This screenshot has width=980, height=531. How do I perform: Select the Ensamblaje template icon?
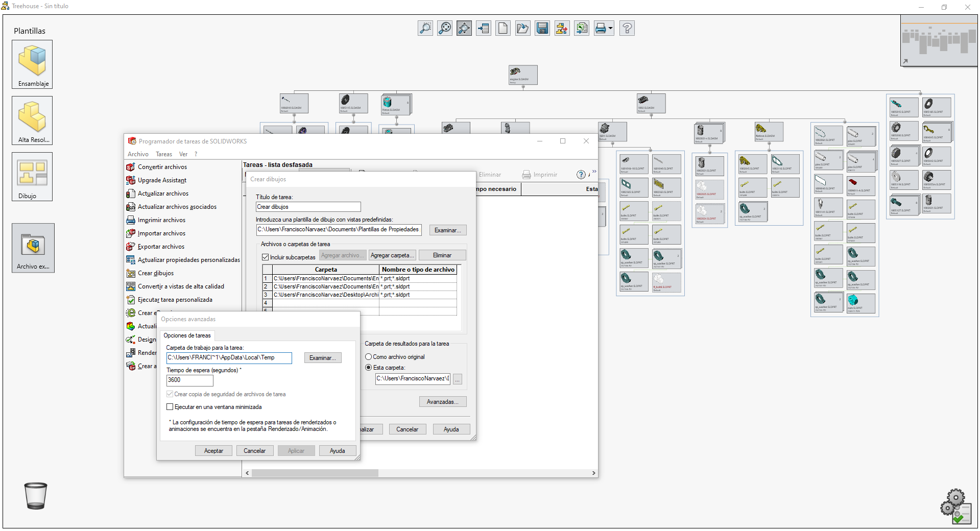click(x=32, y=61)
